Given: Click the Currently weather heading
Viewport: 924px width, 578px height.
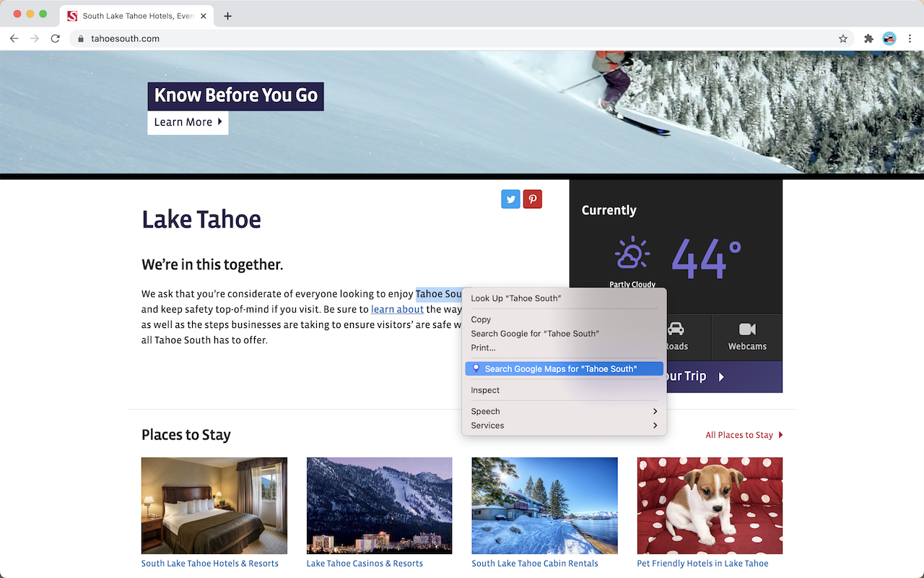Looking at the screenshot, I should 609,210.
